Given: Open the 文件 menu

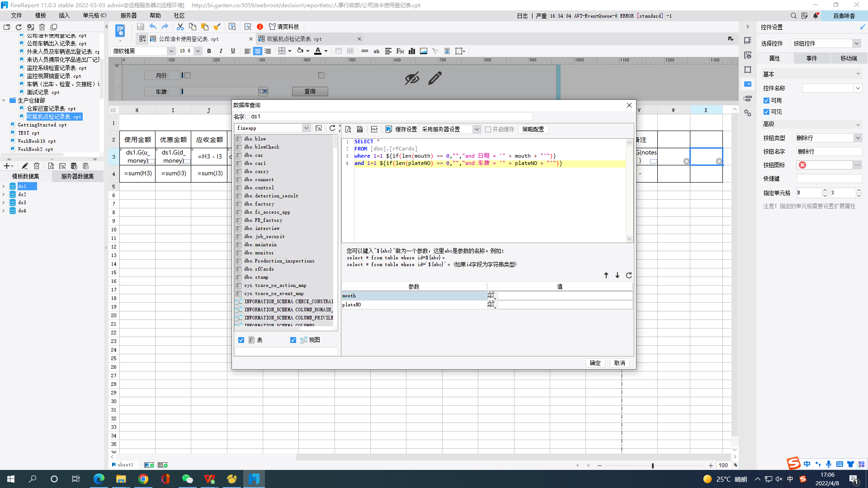Looking at the screenshot, I should pos(17,16).
